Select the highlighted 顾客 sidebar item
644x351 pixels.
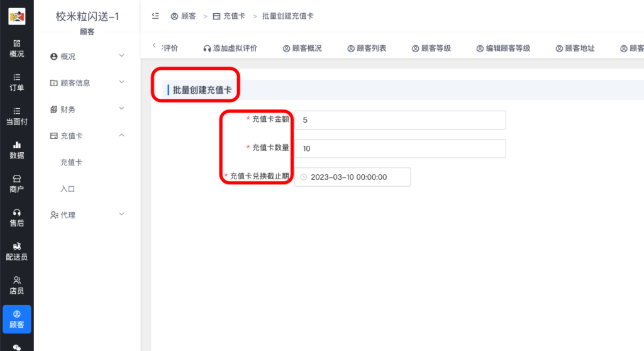click(x=17, y=320)
